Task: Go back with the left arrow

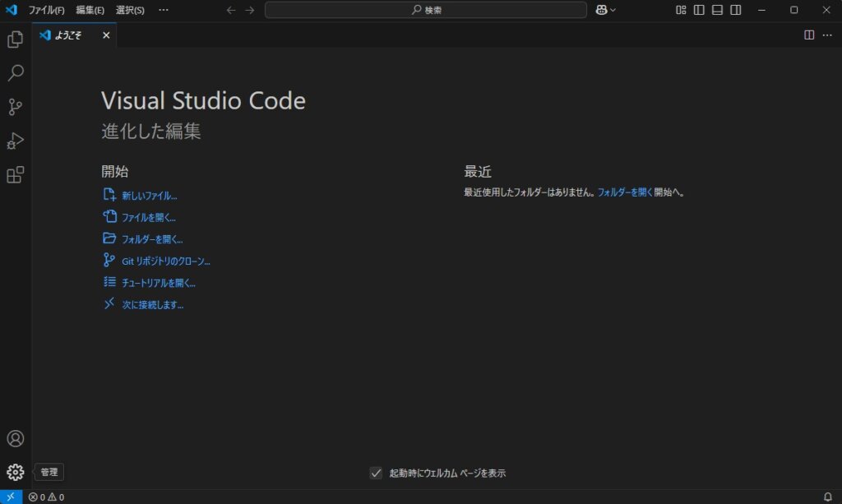Action: click(231, 10)
